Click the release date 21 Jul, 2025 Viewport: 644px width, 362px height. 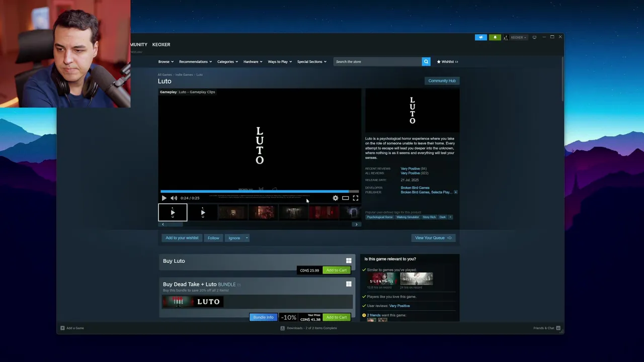[x=410, y=180]
